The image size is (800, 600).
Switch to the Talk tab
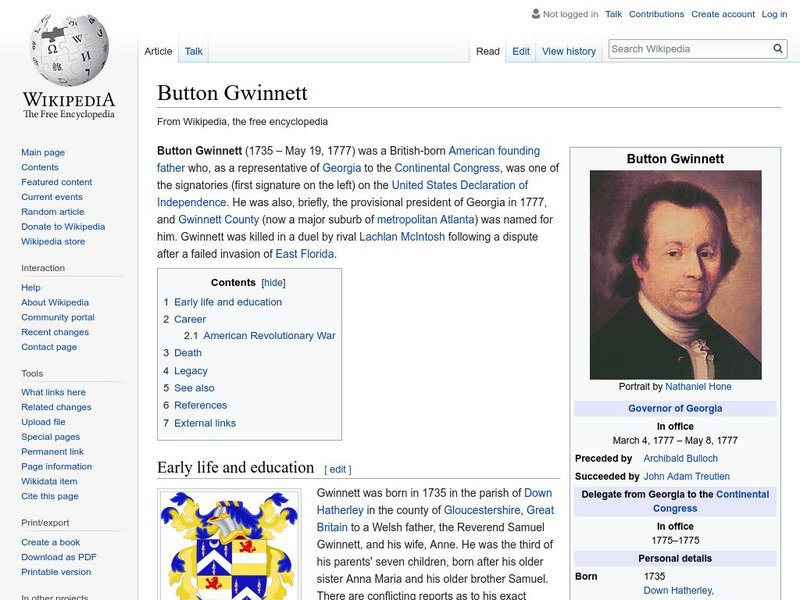click(x=192, y=50)
